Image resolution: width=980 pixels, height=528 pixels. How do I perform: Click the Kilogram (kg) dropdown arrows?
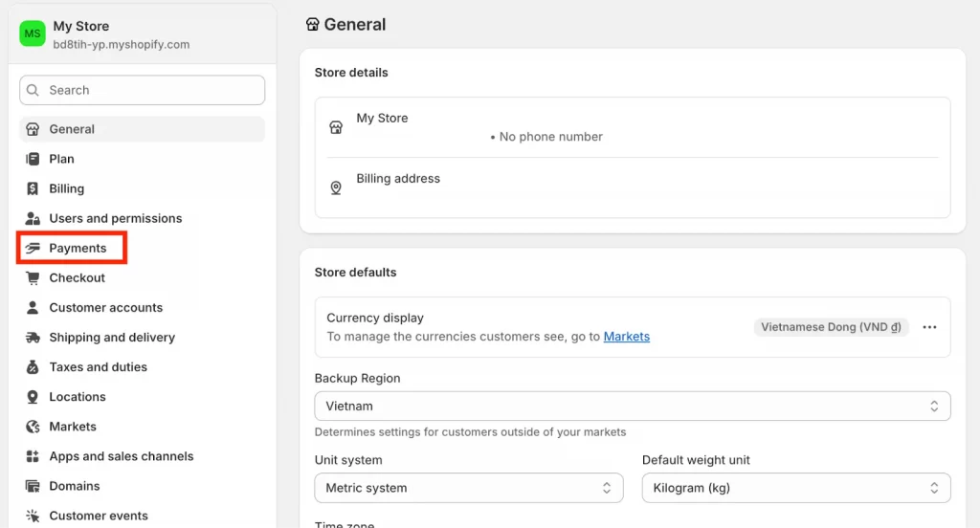click(x=934, y=488)
